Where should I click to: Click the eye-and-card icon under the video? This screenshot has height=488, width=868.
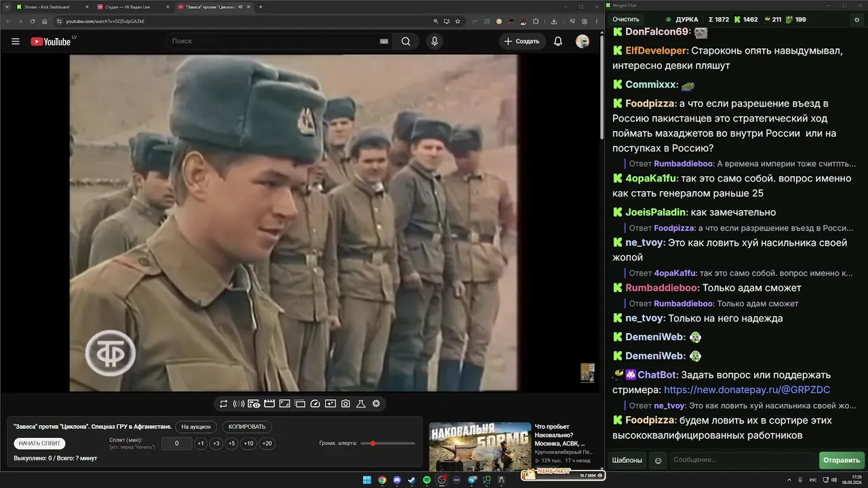(x=254, y=404)
